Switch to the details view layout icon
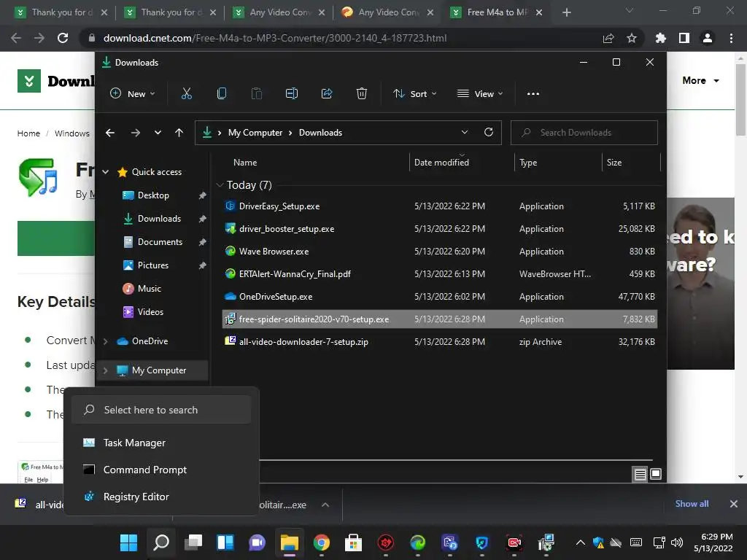Viewport: 747px width, 560px height. tap(640, 474)
